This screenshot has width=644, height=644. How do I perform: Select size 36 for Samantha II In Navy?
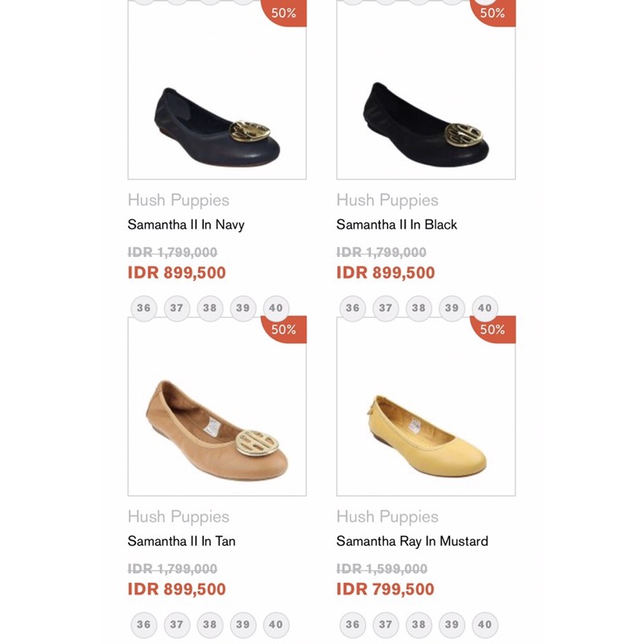click(x=143, y=308)
